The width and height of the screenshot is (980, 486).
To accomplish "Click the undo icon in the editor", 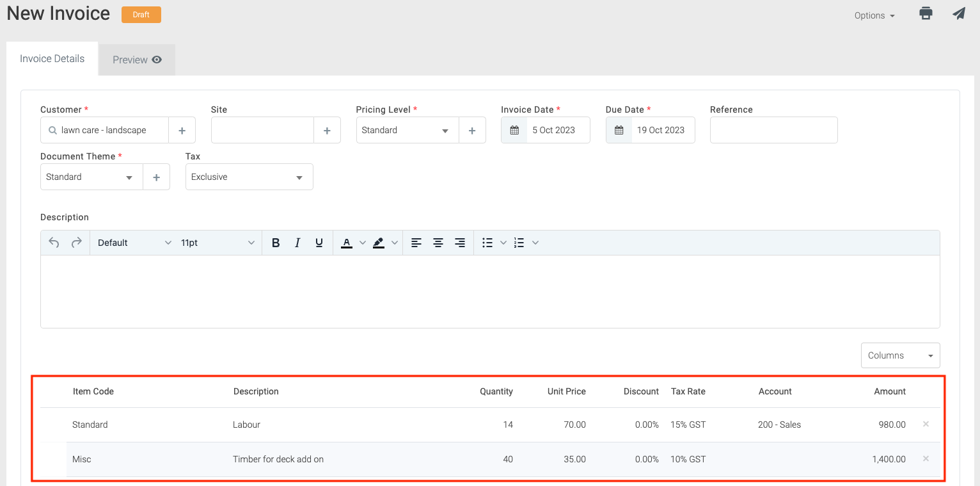I will point(54,242).
